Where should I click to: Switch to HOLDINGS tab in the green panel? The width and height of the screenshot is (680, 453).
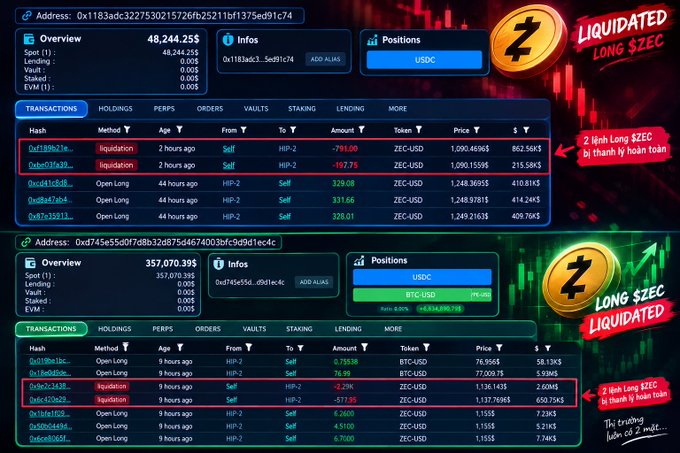(x=114, y=329)
